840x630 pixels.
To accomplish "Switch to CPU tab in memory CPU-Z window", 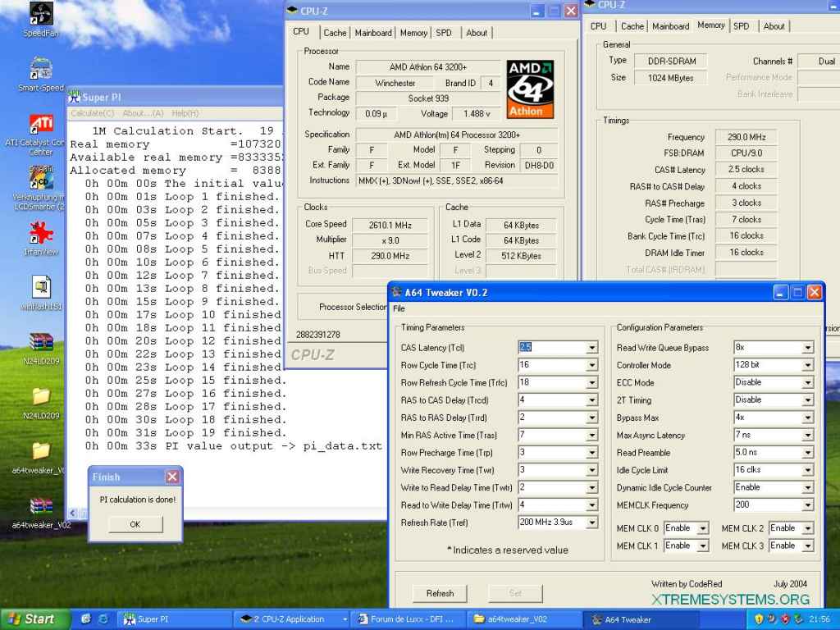I will click(598, 25).
